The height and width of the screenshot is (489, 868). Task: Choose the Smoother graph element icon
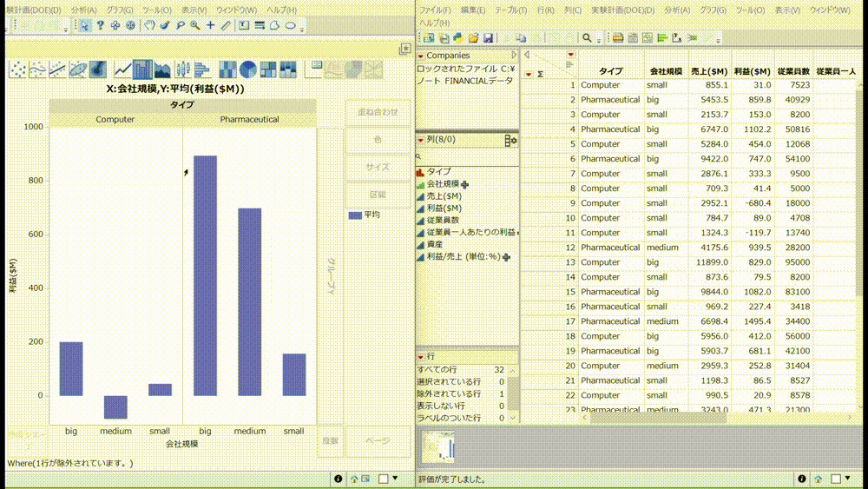point(37,69)
